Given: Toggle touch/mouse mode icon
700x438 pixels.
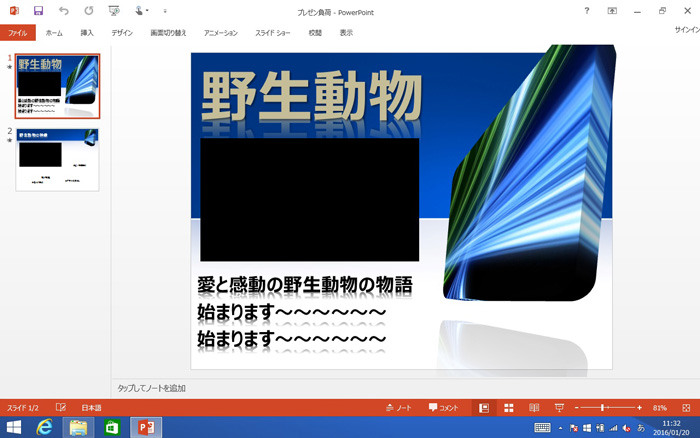Looking at the screenshot, I should click(141, 11).
